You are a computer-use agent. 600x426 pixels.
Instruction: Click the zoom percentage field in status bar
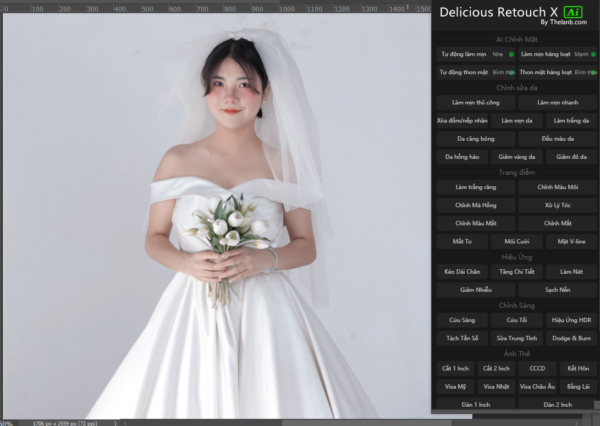8,422
